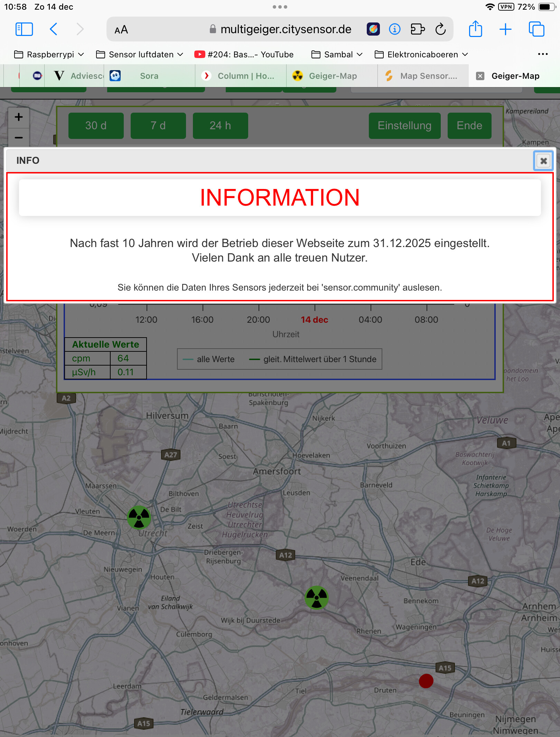Expand the Sensor luftdaten bookmarks folder
Image resolution: width=560 pixels, height=737 pixels.
[x=139, y=55]
